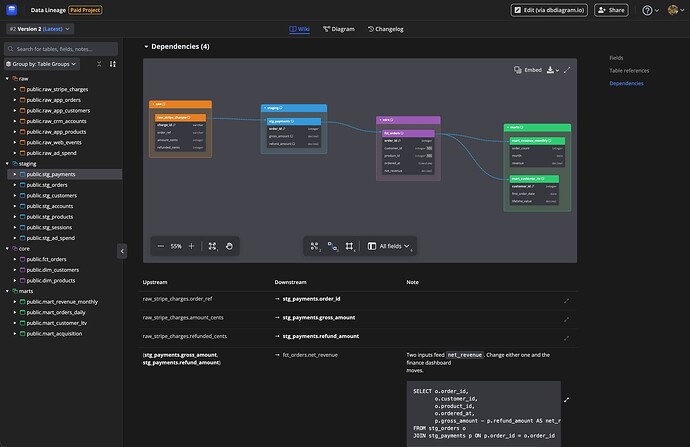The width and height of the screenshot is (690, 447).
Task: Select public.raw_app_orders in tree
Action: [53, 100]
